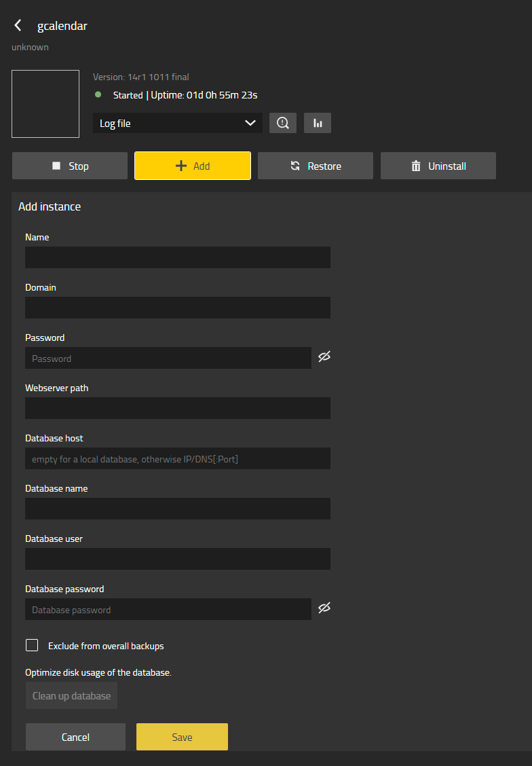The height and width of the screenshot is (766, 532).
Task: Reveal the Database password text
Action: coord(324,608)
